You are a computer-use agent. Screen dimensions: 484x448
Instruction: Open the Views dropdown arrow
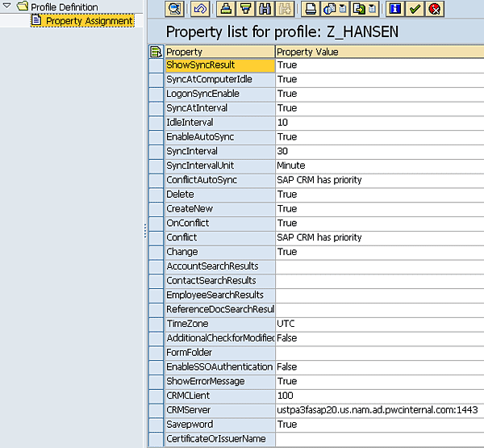point(343,9)
